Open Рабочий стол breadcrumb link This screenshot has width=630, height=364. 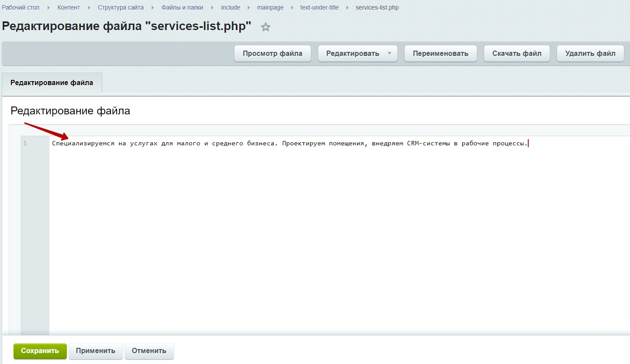21,7
